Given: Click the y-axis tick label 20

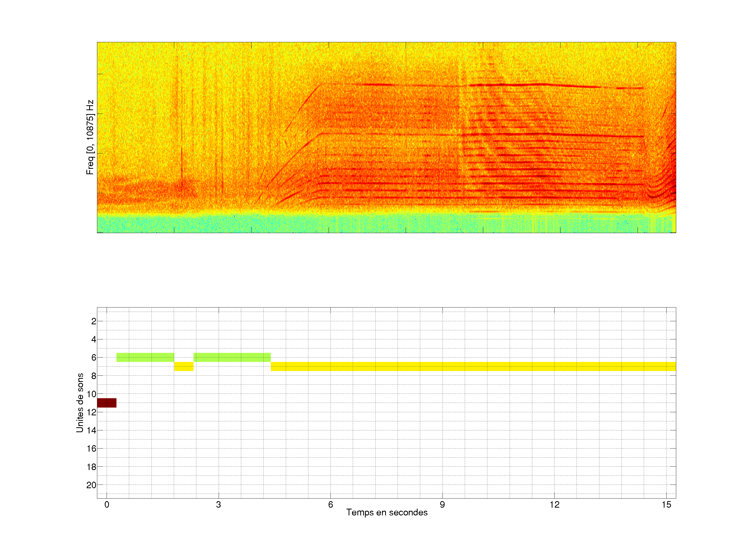Looking at the screenshot, I should (x=91, y=485).
